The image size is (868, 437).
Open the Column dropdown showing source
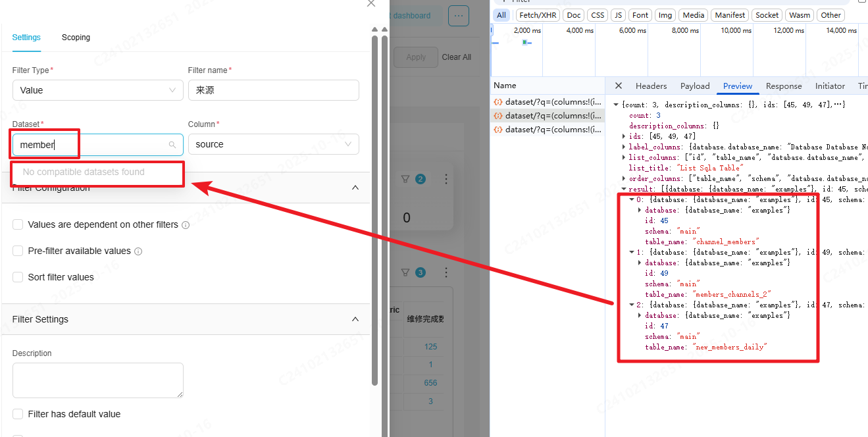pyautogui.click(x=273, y=144)
